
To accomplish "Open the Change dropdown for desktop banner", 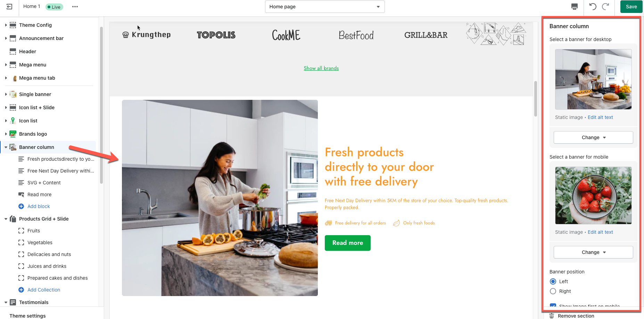I will coord(593,137).
